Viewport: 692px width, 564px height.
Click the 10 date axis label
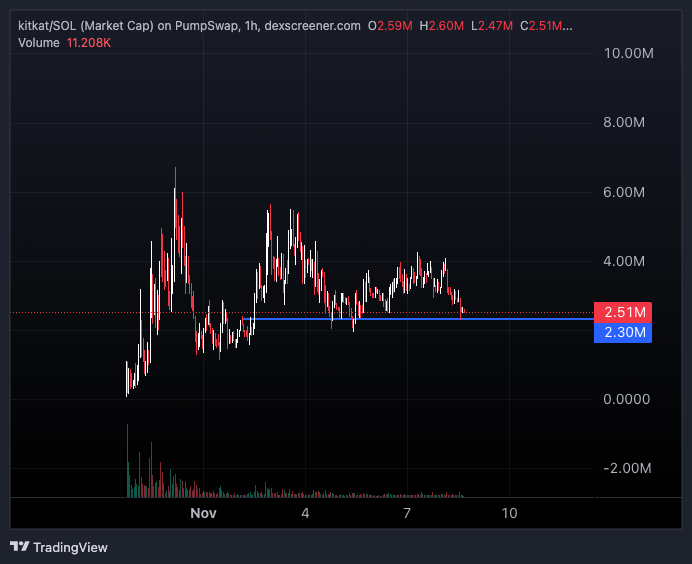pyautogui.click(x=509, y=513)
